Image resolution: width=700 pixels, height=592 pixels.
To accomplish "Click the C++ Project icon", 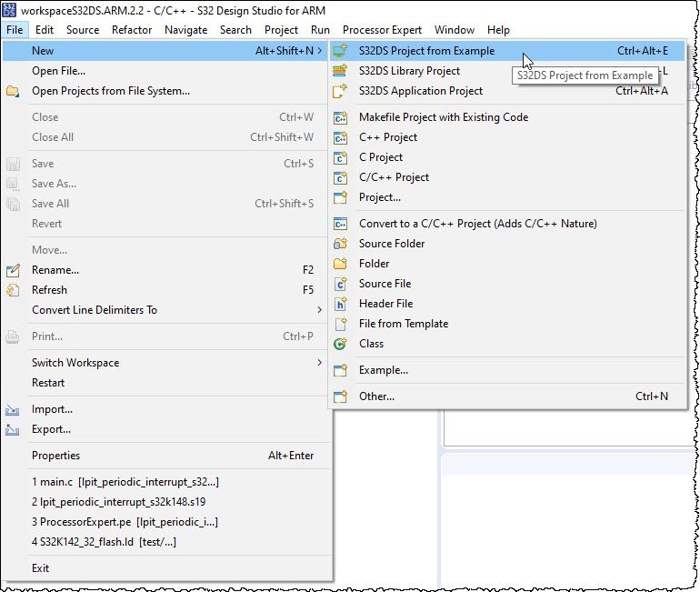I will pyautogui.click(x=340, y=137).
